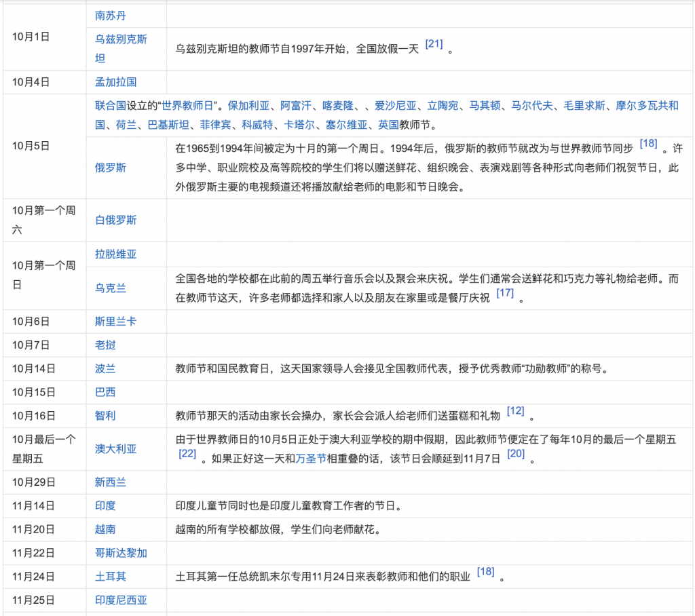Follow the 拉脱维亚 link
The width and height of the screenshot is (695, 616).
coord(115,254)
